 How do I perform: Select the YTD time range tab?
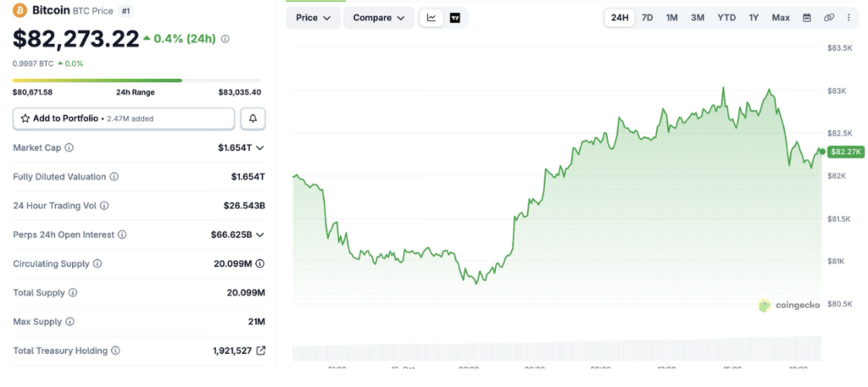click(x=726, y=18)
